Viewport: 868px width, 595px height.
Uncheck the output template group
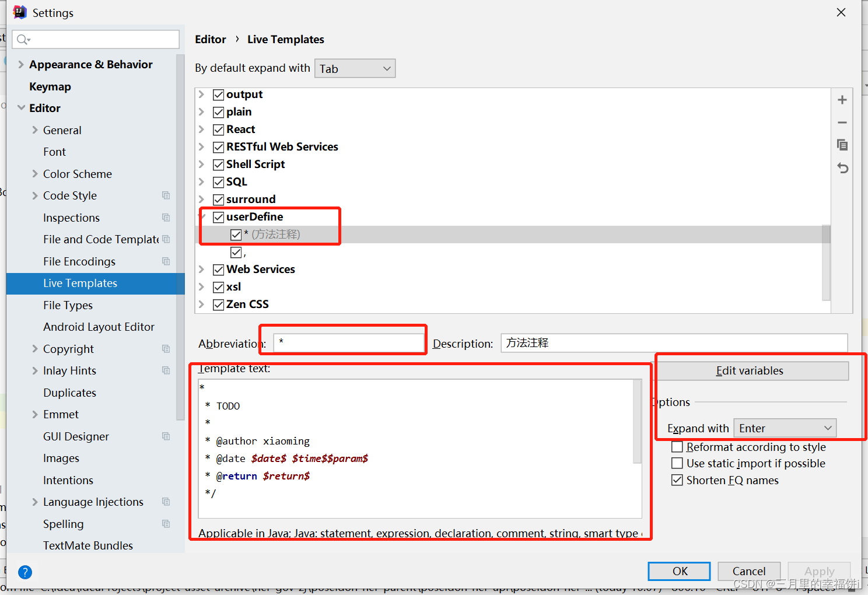point(219,94)
